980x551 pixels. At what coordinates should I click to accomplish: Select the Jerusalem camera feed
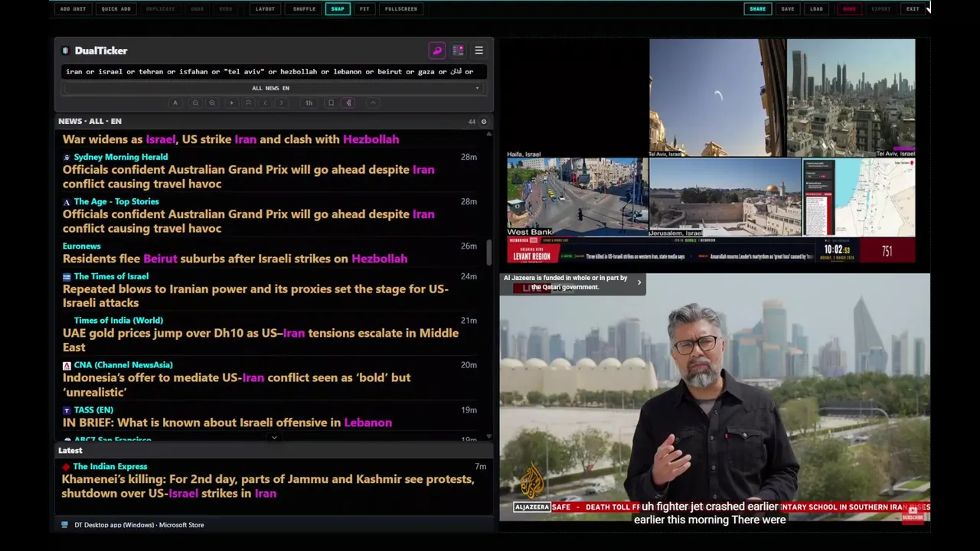[725, 197]
